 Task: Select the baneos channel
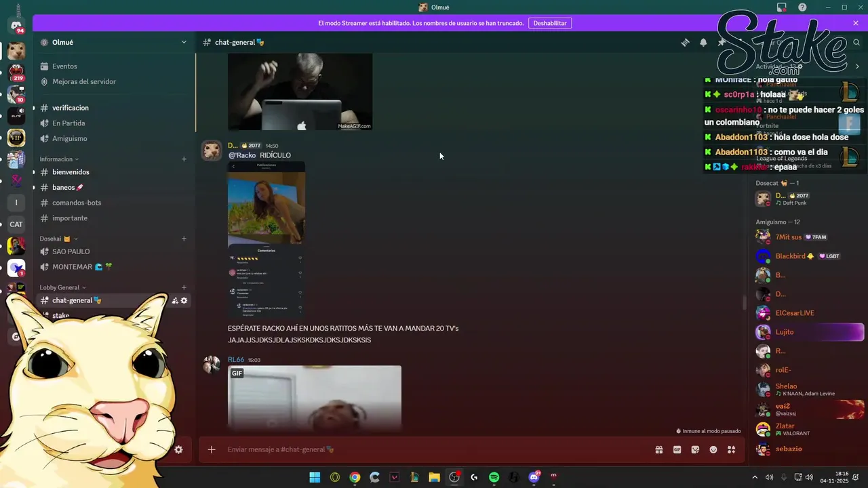[x=114, y=187]
